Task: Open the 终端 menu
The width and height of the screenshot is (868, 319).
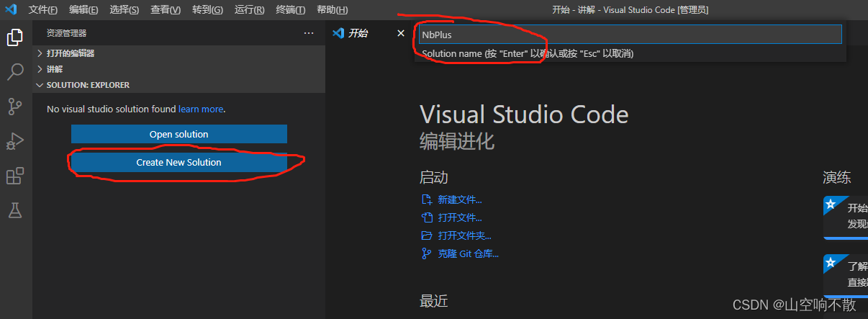Action: [x=291, y=10]
